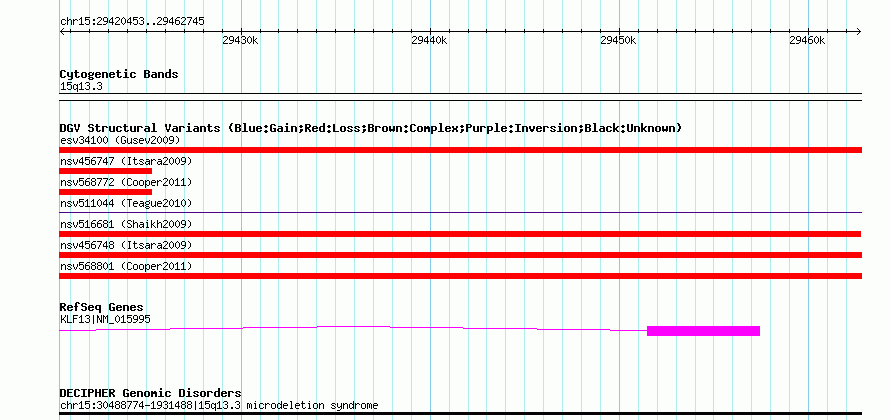Image resolution: width=890 pixels, height=420 pixels.
Task: Open the 15q13.3 microdeletion syndrome label
Action: (x=219, y=406)
